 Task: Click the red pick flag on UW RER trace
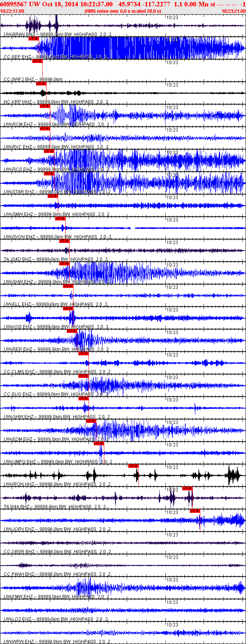pyautogui.click(x=72, y=331)
